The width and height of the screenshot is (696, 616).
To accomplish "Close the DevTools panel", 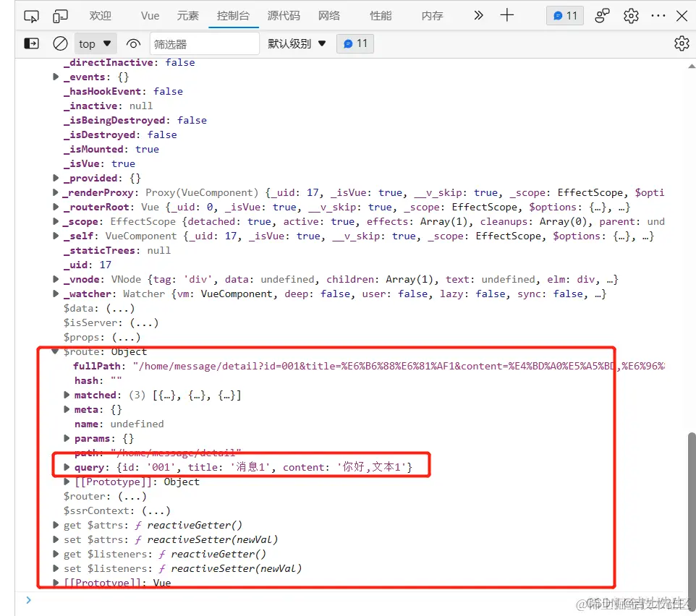I will (x=682, y=16).
